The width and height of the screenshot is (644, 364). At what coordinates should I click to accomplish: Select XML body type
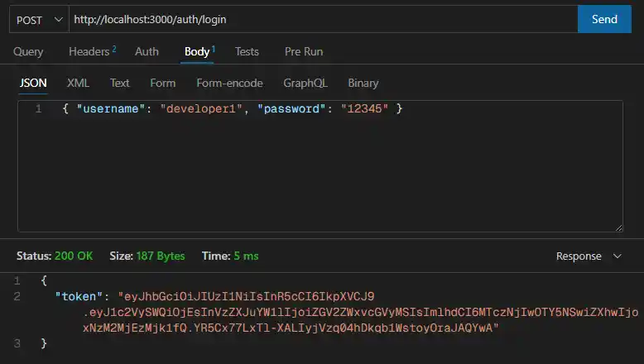point(78,83)
